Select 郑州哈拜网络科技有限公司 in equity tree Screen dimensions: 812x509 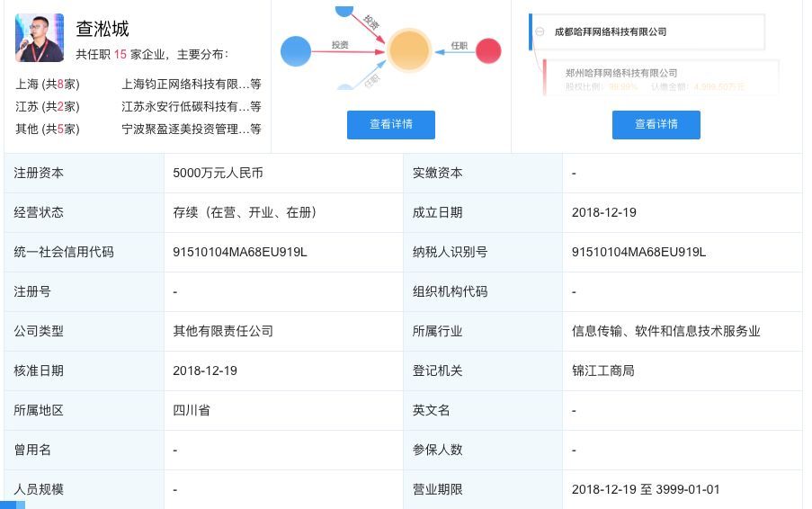621,73
